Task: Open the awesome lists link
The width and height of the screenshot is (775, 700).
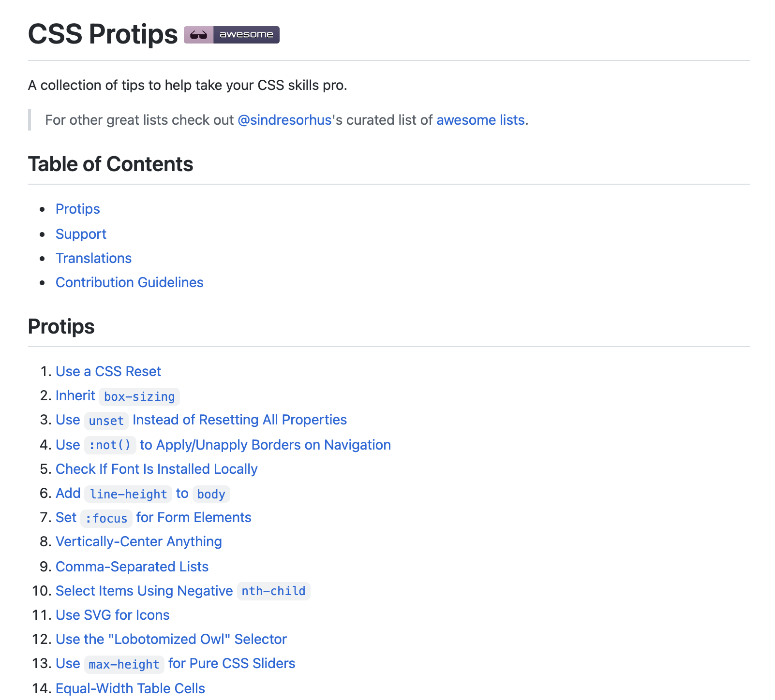Action: [x=480, y=120]
